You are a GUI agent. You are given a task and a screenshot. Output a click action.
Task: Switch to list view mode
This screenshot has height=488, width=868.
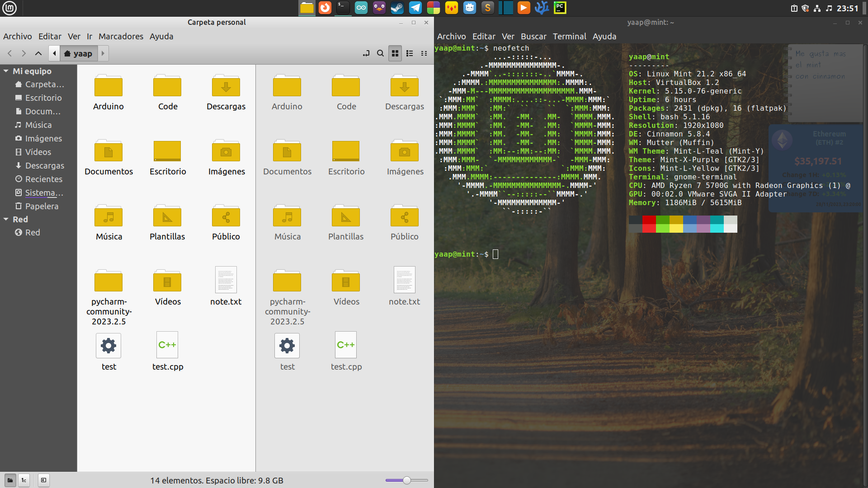(x=410, y=53)
